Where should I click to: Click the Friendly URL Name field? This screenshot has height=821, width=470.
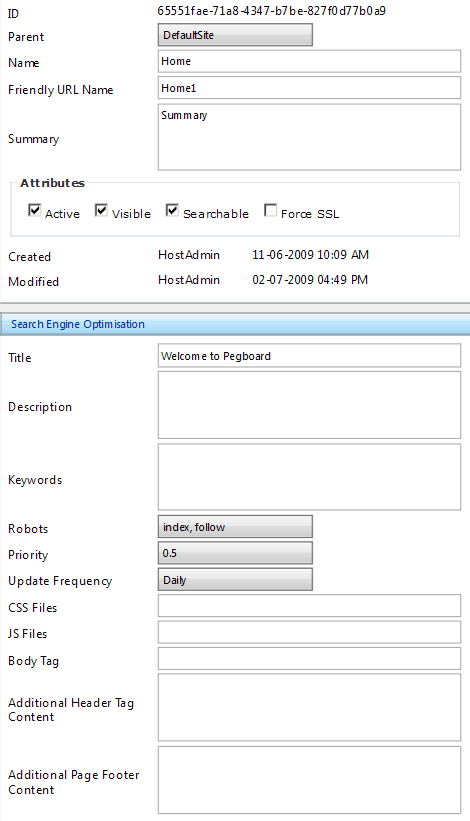(309, 88)
